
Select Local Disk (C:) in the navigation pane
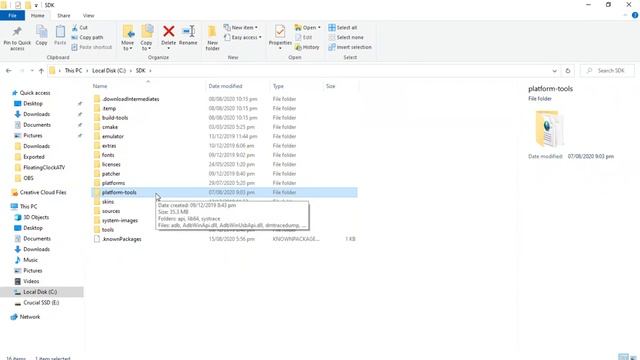[x=40, y=292]
